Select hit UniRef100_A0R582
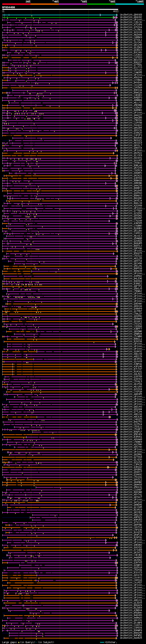Image resolution: width=146 pixels, height=644 pixels. (131, 276)
